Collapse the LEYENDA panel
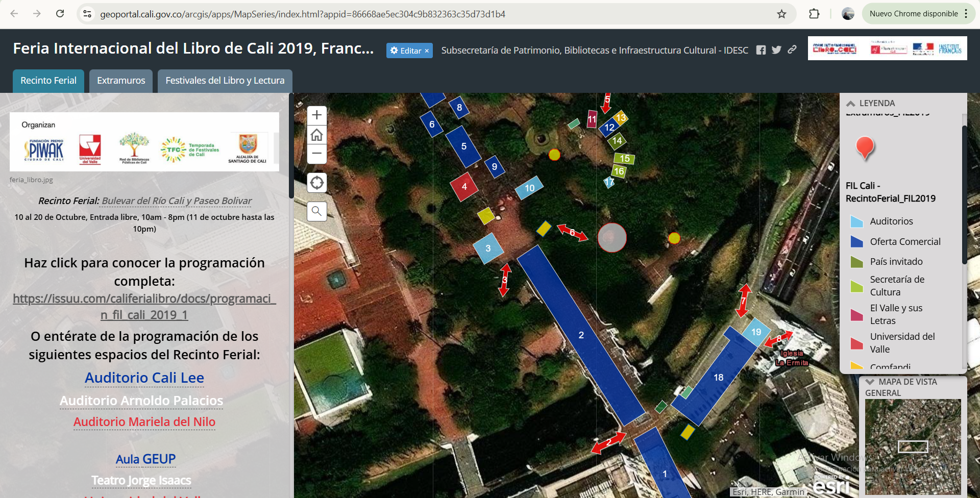 click(x=851, y=103)
